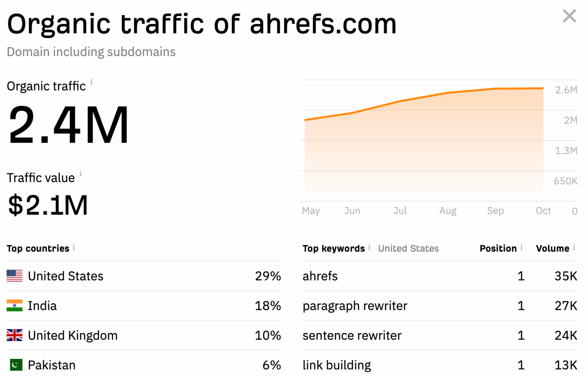Select the "sentence rewriter" keyword entry
Screen dimensions: 588x376
point(352,335)
